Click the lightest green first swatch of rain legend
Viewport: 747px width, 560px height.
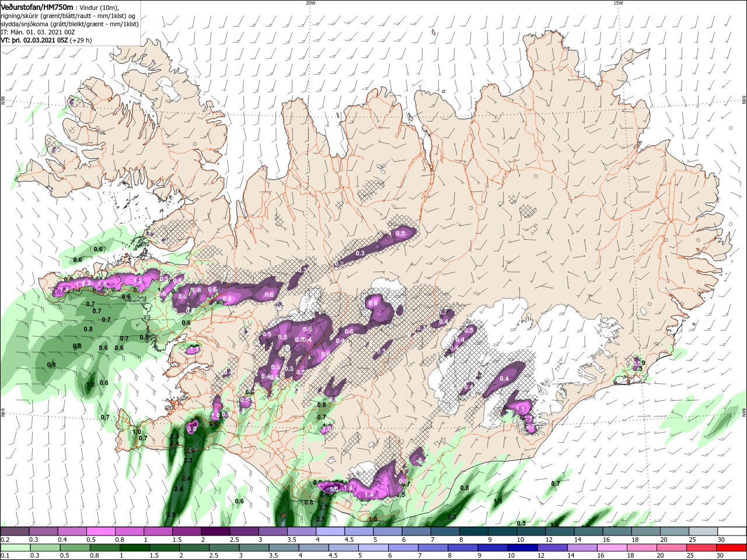pos(15,548)
